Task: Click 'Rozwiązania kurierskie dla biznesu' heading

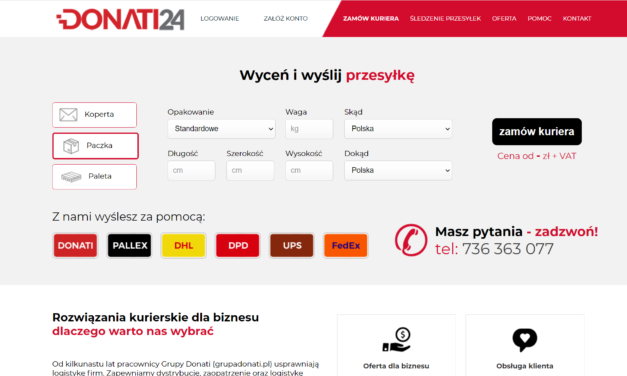Action: tap(156, 317)
